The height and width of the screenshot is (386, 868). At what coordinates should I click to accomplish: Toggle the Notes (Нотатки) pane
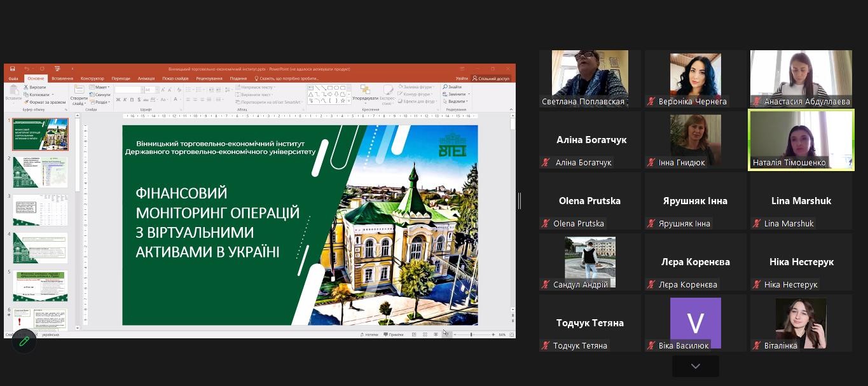click(x=369, y=334)
